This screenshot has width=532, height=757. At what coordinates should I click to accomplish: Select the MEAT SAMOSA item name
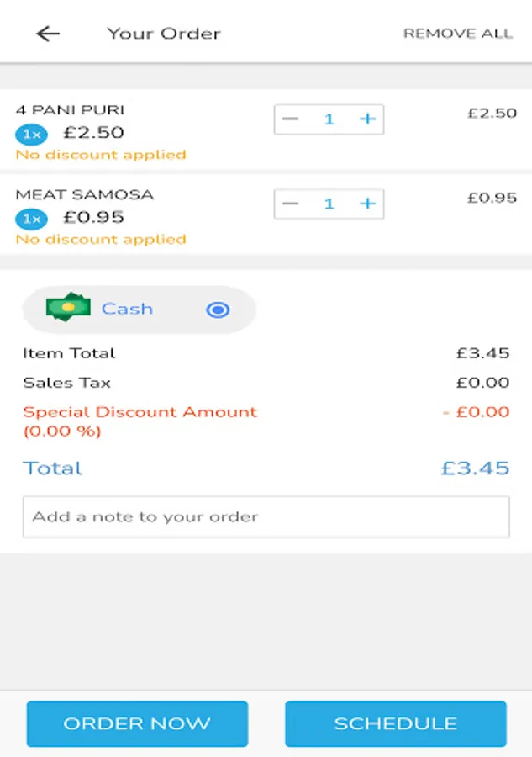click(x=84, y=194)
